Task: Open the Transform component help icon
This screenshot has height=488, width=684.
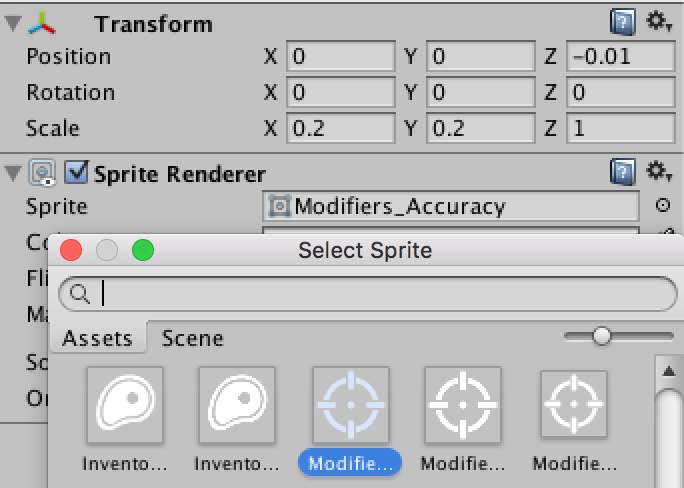Action: tap(622, 22)
